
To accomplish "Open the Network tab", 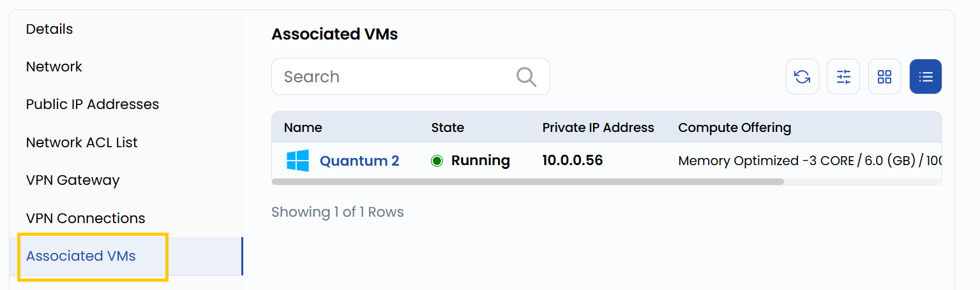I will point(54,67).
